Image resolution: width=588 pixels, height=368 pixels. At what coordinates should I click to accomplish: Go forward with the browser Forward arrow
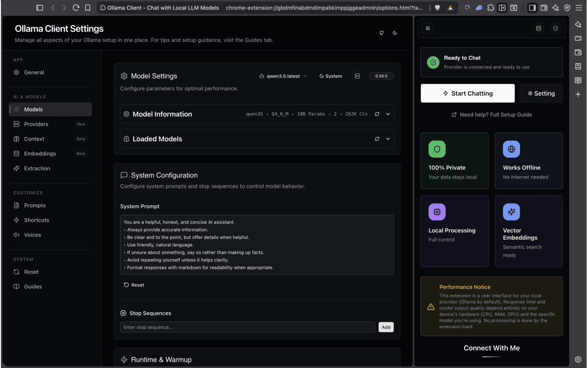click(64, 8)
